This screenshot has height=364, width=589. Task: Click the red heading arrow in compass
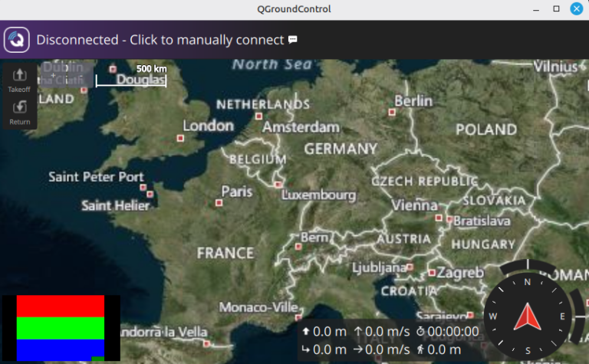pyautogui.click(x=527, y=317)
